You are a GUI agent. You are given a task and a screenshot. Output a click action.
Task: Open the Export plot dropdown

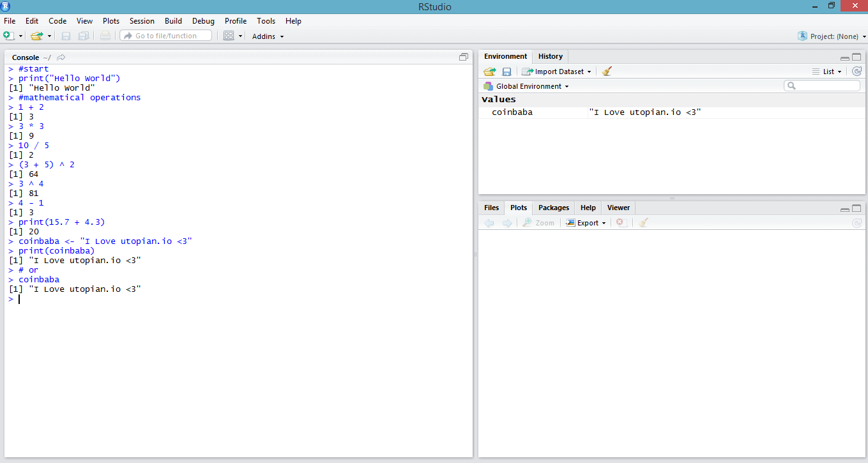tap(586, 223)
